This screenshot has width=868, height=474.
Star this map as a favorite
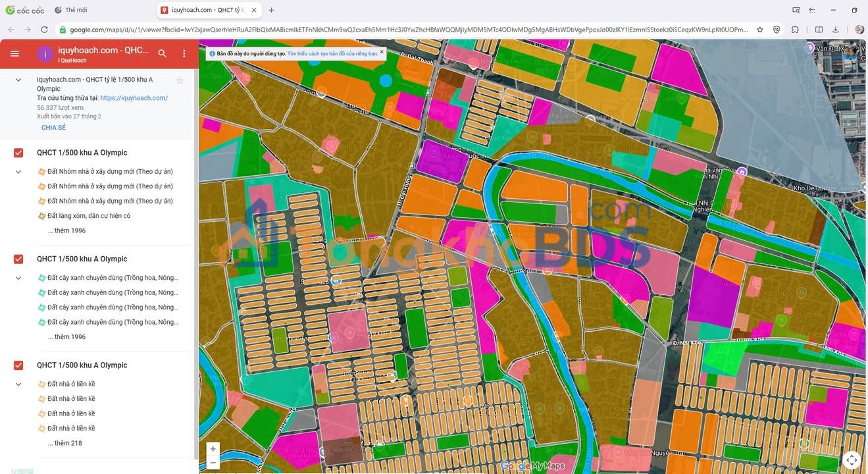(x=179, y=80)
